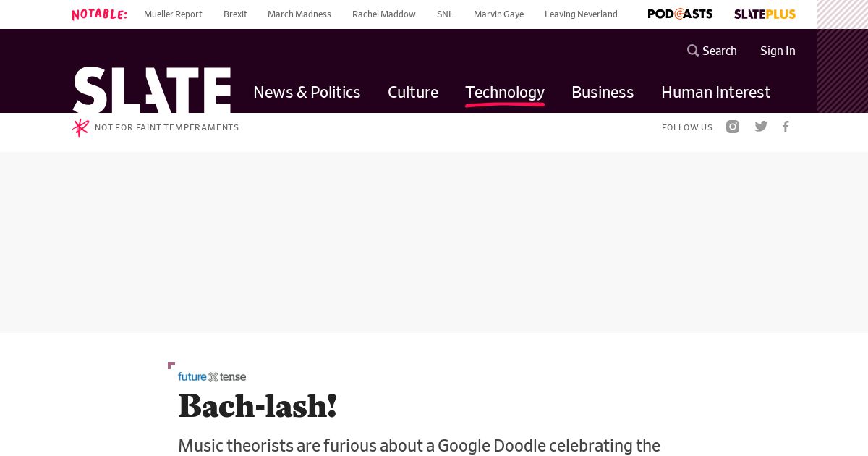Viewport: 868px width, 456px height.
Task: Open the Mueller Report topic link
Action: (x=173, y=14)
